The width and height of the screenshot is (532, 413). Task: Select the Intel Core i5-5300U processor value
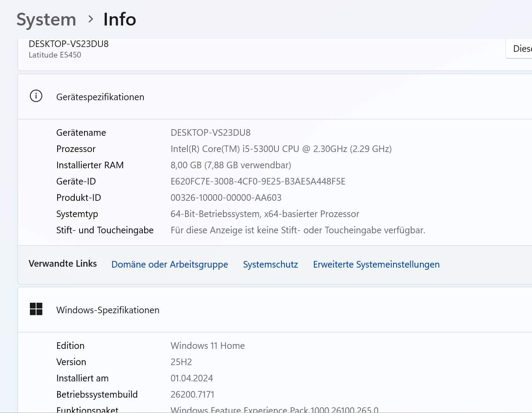(x=281, y=149)
